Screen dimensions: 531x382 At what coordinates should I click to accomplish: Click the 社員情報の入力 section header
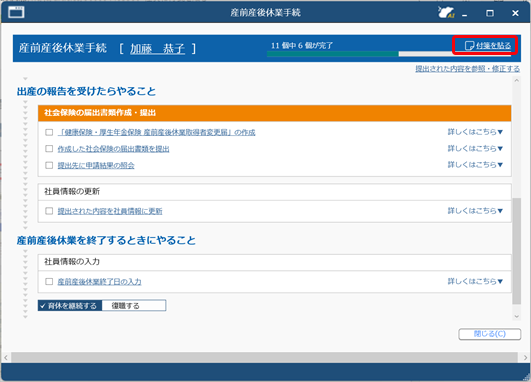274,262
